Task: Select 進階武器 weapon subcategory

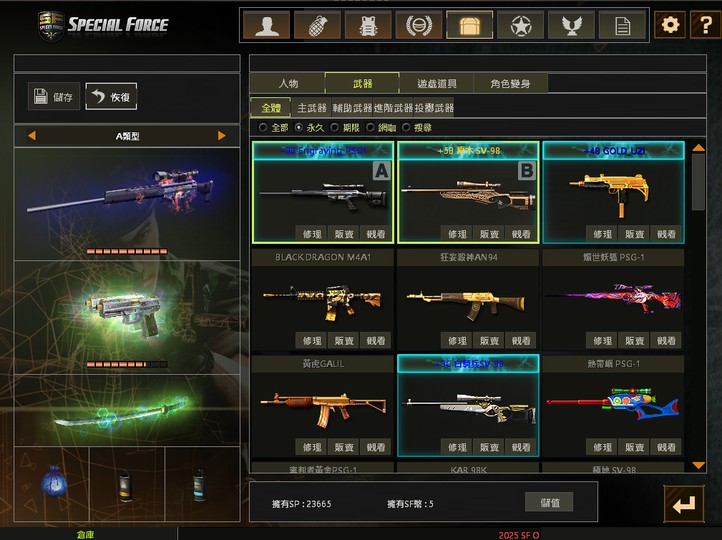Action: coord(393,108)
